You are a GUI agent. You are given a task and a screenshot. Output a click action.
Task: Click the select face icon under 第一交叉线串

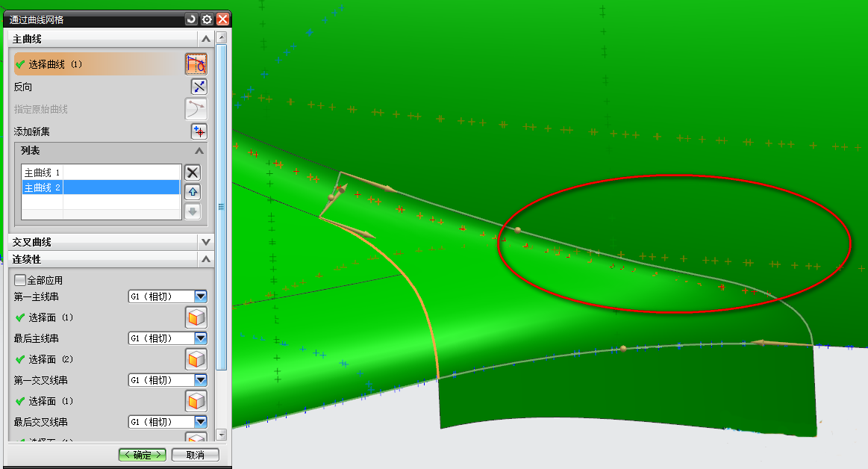(196, 401)
